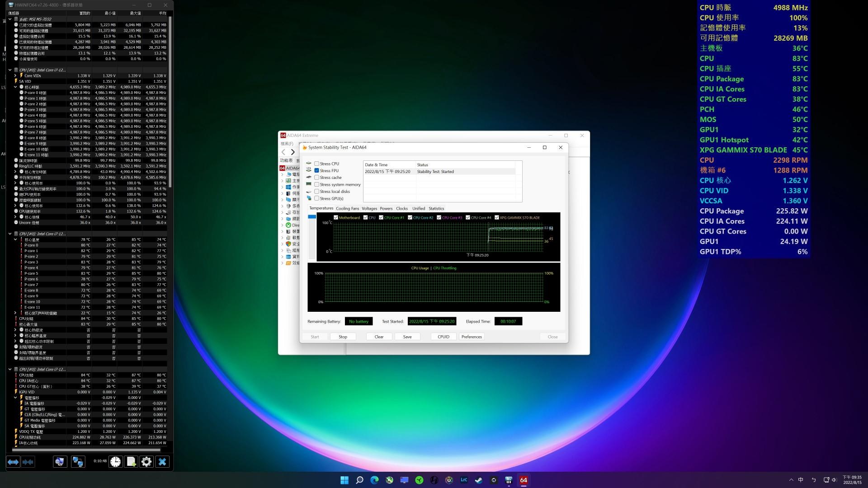Viewport: 868px width, 488px height.
Task: Open the Statistics tab
Action: click(436, 209)
